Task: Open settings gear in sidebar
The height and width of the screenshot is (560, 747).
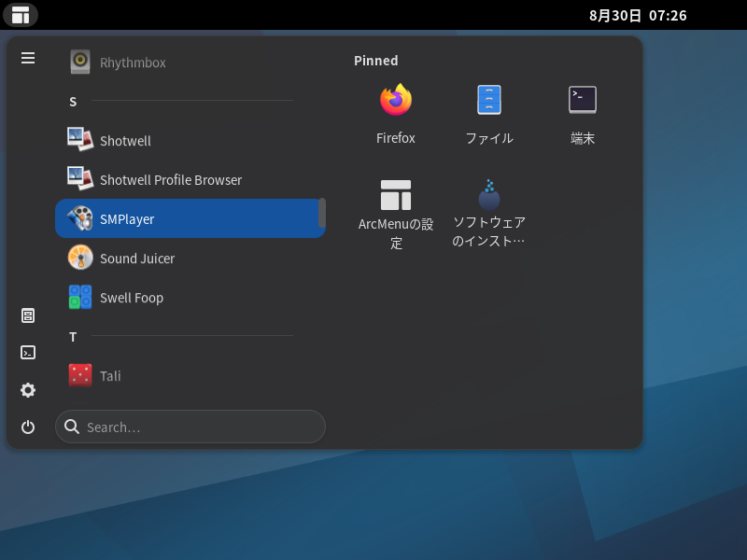Action: pos(28,390)
